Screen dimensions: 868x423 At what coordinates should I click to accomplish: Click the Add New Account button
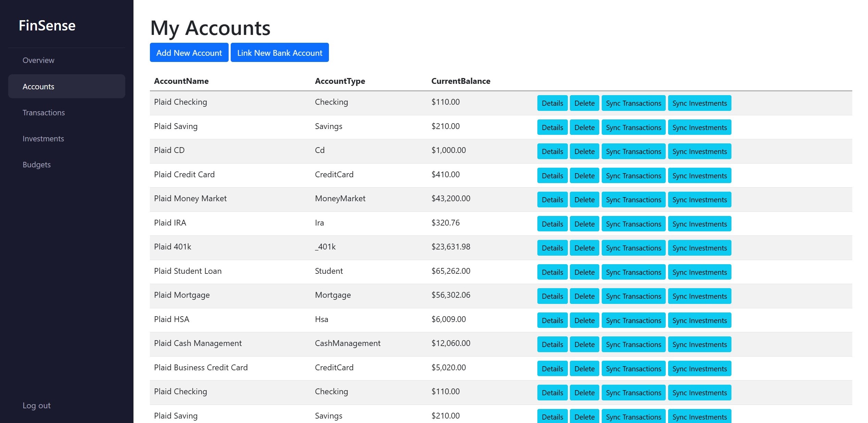(x=189, y=53)
